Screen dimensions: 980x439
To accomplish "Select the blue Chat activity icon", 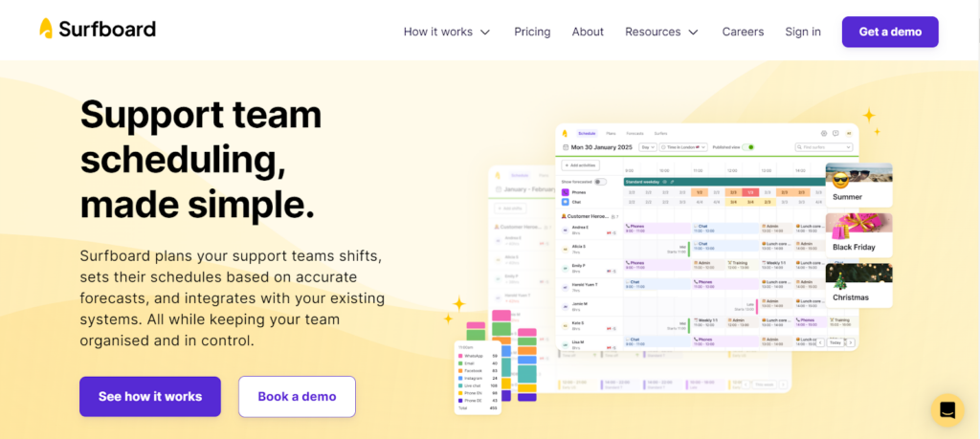I will click(x=565, y=203).
